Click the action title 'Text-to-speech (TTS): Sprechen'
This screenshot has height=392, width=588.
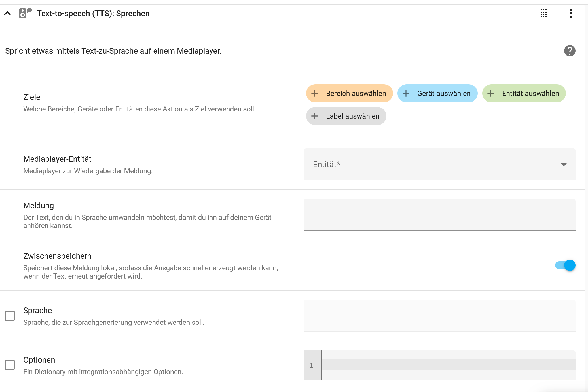pyautogui.click(x=93, y=13)
